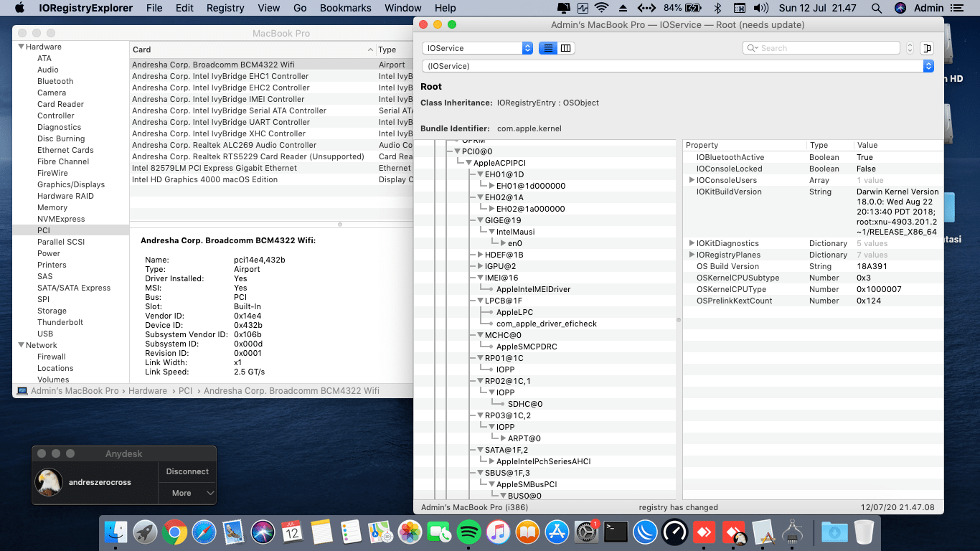Open the Downloads folder in the Dock
Screen dimensions: 980x551
coord(834,532)
